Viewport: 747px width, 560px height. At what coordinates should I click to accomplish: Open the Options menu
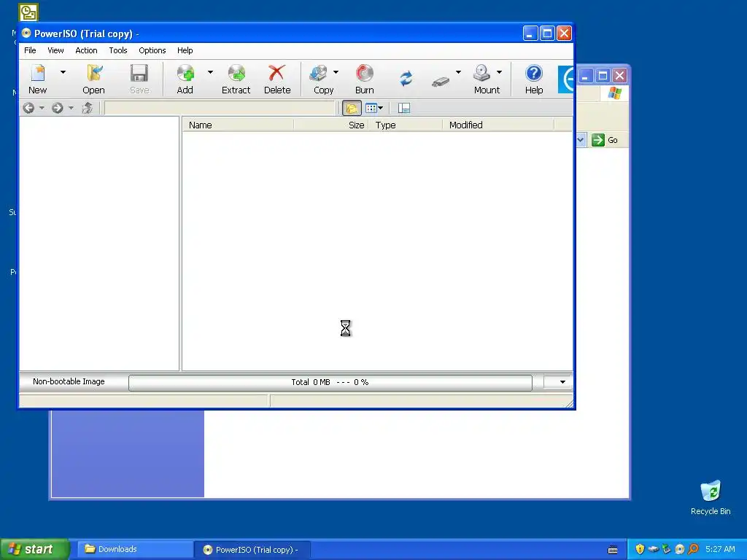coord(152,50)
